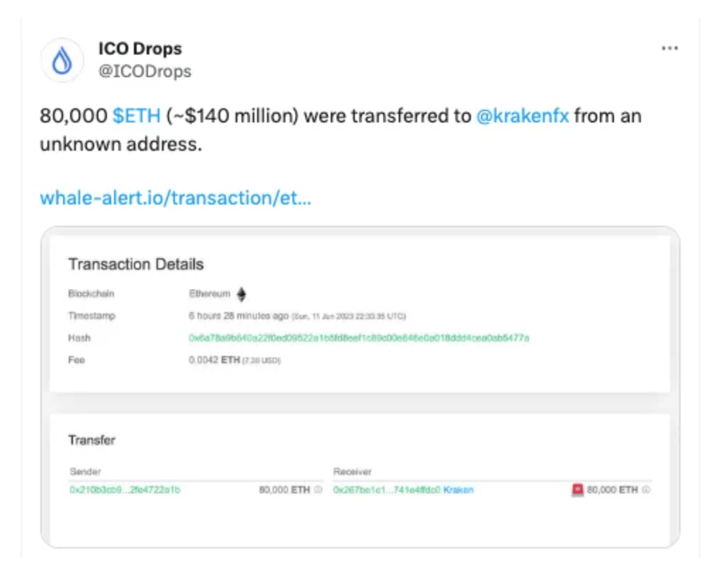This screenshot has height=586, width=728.
Task: Open the green transaction hash link
Action: [359, 338]
